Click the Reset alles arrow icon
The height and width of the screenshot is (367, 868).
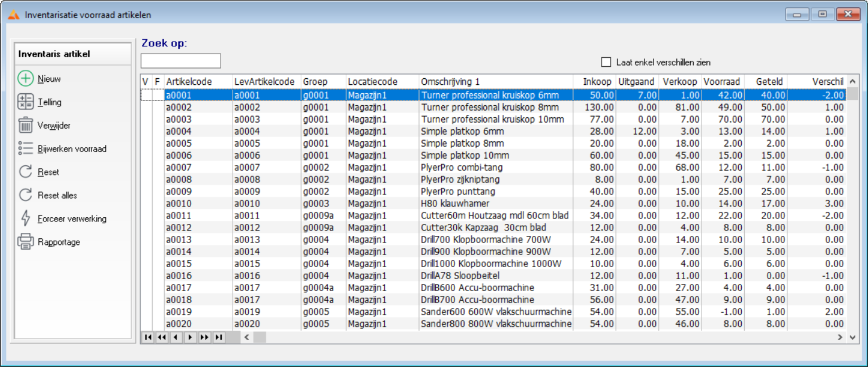click(x=25, y=195)
